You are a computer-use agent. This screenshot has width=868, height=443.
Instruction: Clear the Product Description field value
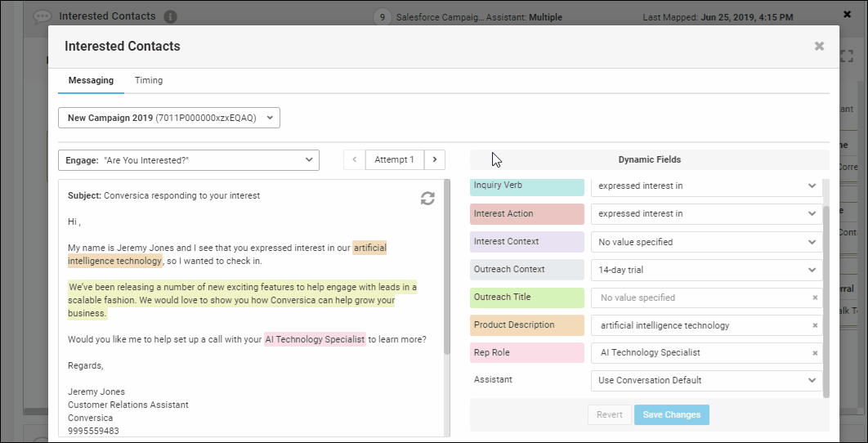[815, 325]
